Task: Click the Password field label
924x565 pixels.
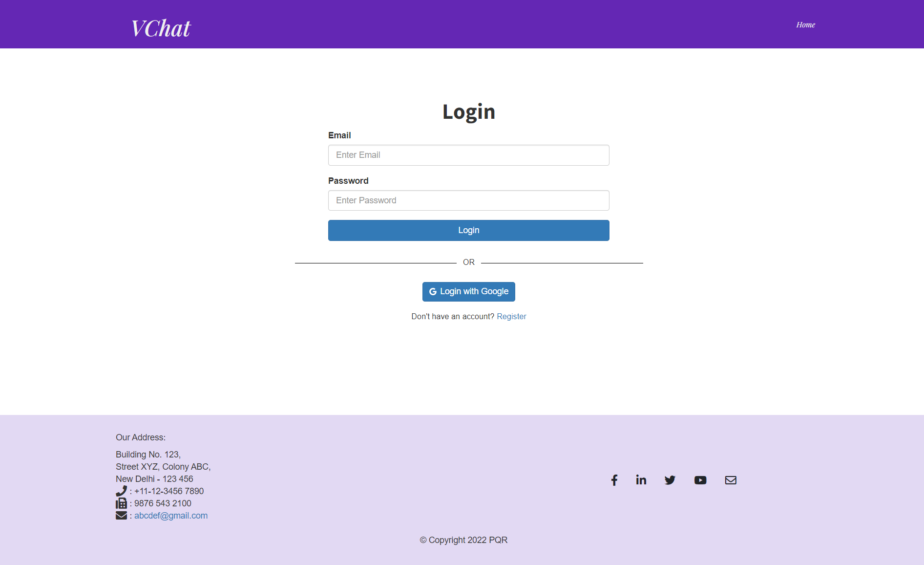Action: click(348, 180)
